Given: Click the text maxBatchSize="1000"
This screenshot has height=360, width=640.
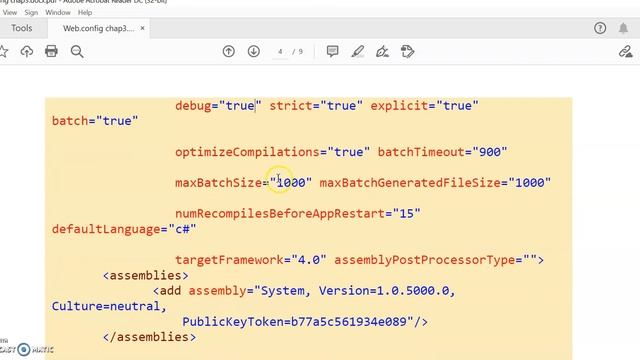Looking at the screenshot, I should 243,183.
